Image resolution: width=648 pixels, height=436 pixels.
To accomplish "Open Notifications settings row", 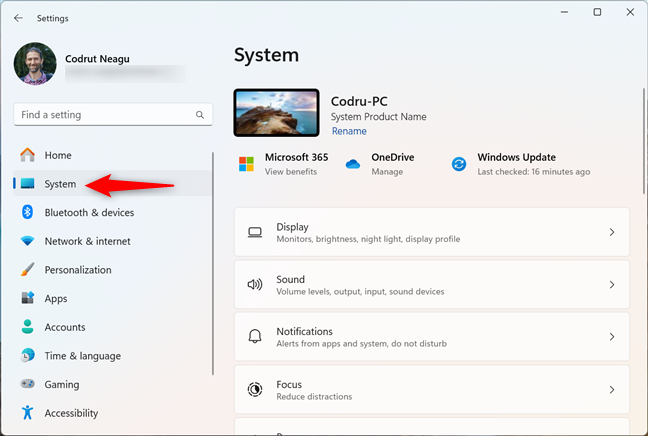I will pos(432,337).
